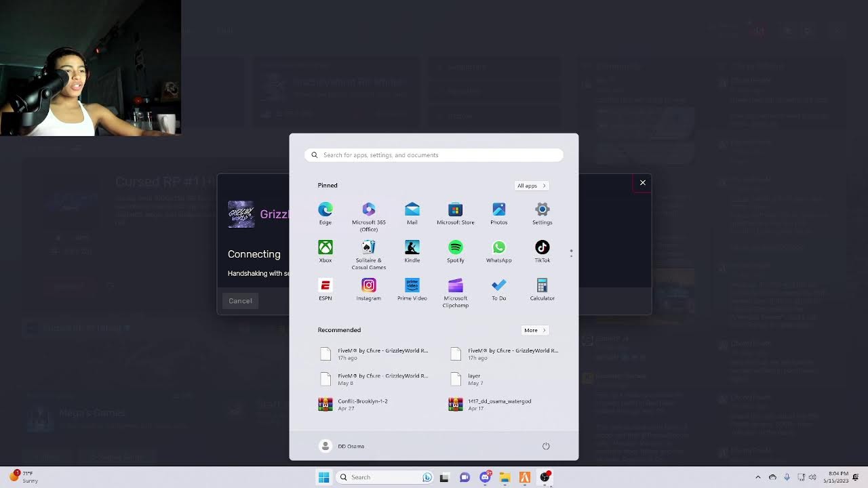This screenshot has height=488, width=868.
Task: Open the To Do app
Action: (x=499, y=289)
